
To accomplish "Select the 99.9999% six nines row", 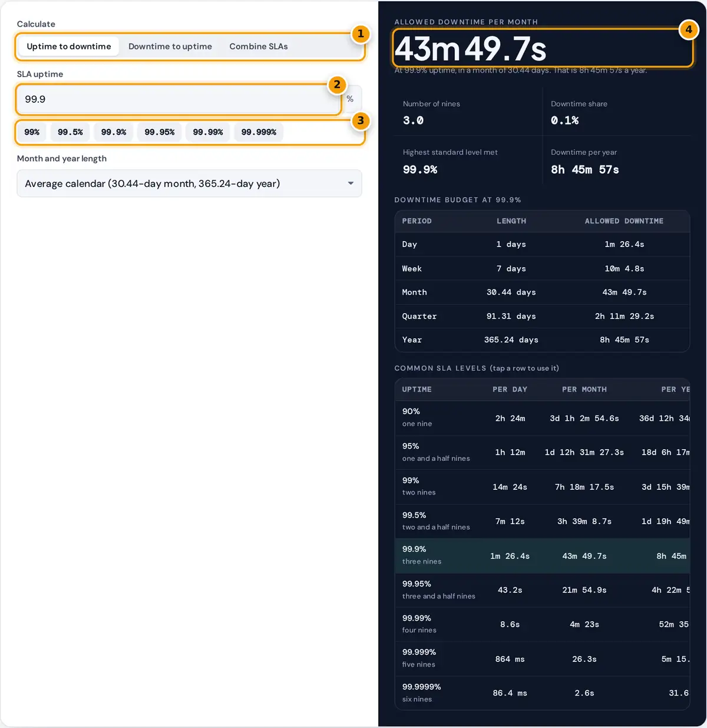I will coord(542,693).
